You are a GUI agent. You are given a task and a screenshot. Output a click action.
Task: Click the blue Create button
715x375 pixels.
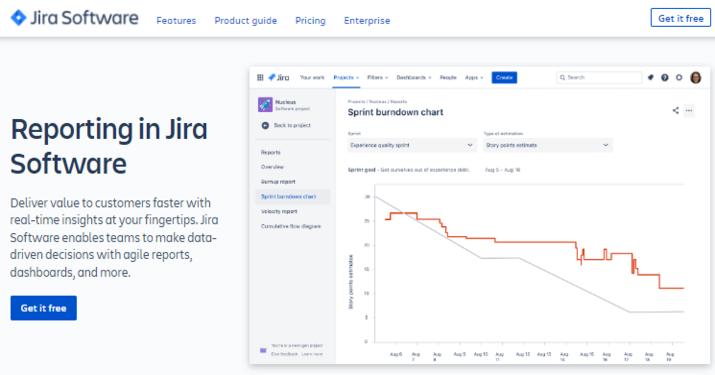pos(504,78)
